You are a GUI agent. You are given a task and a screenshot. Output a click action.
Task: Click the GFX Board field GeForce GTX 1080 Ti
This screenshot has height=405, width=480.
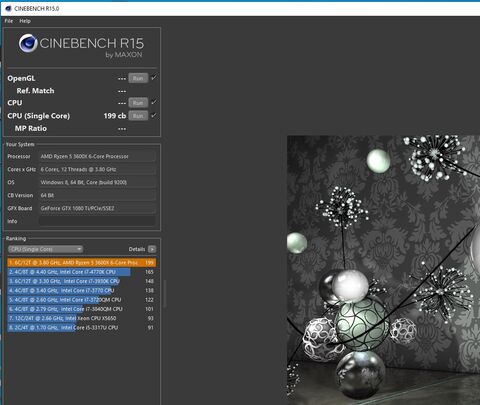point(97,208)
